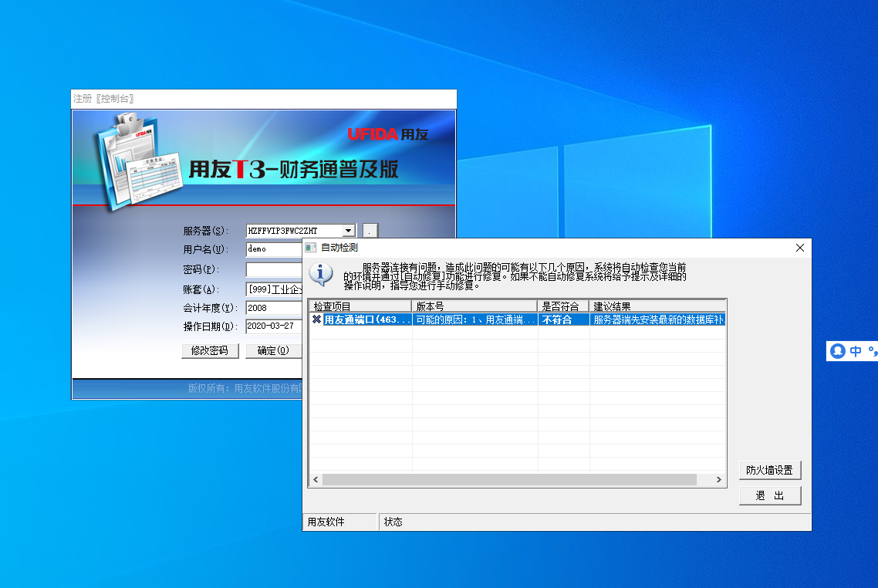Image resolution: width=878 pixels, height=588 pixels.
Task: Click the horizontal scrollbar thumb in the results list
Action: (509, 480)
